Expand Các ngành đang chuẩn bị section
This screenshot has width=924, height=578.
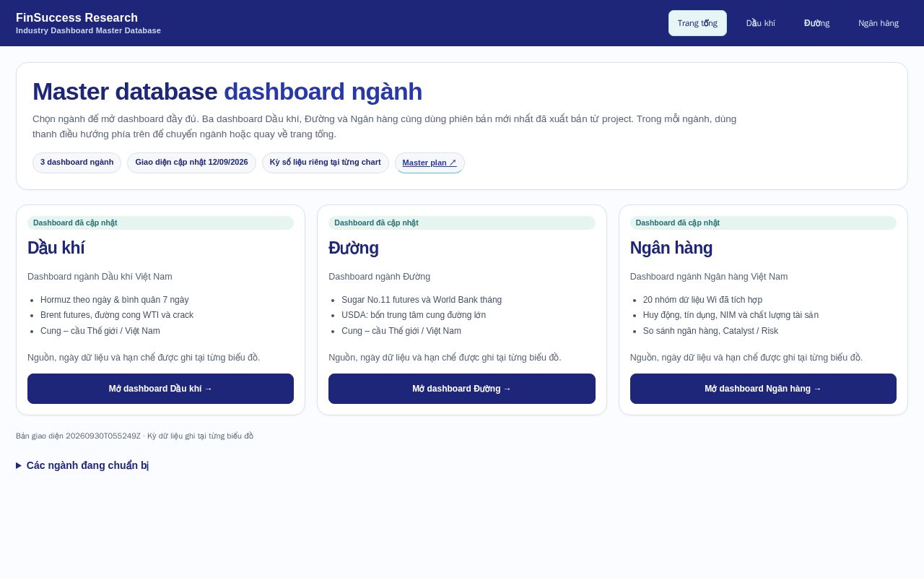82,465
